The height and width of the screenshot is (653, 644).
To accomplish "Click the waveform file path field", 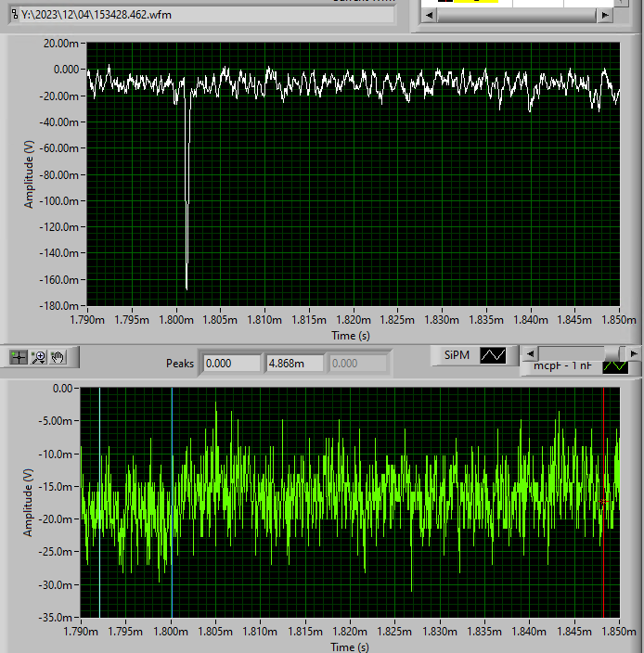I will pyautogui.click(x=206, y=15).
